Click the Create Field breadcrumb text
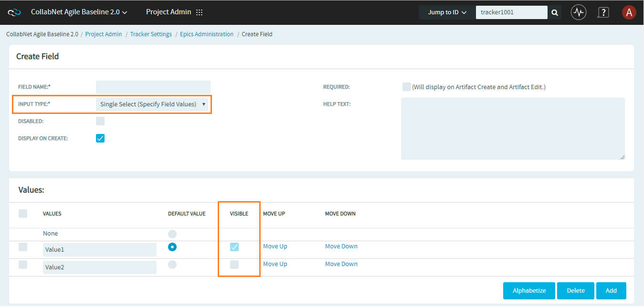Image resolution: width=644 pixels, height=307 pixels. [257, 34]
